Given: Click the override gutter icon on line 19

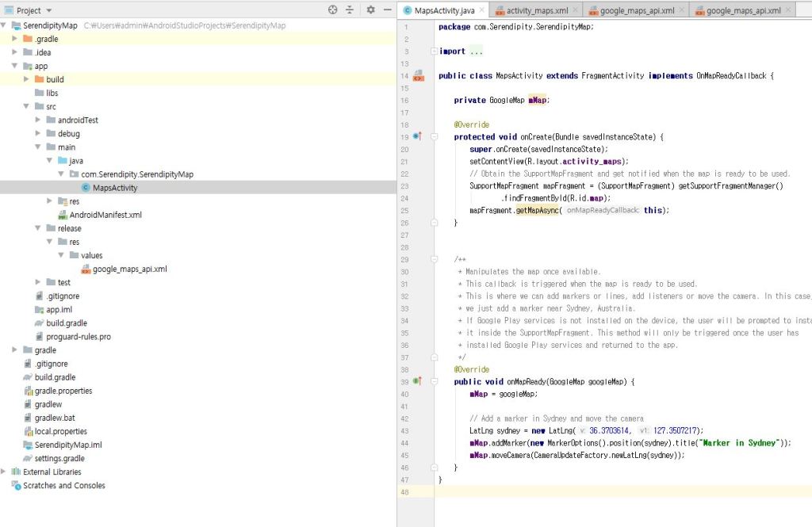Looking at the screenshot, I should tap(417, 137).
